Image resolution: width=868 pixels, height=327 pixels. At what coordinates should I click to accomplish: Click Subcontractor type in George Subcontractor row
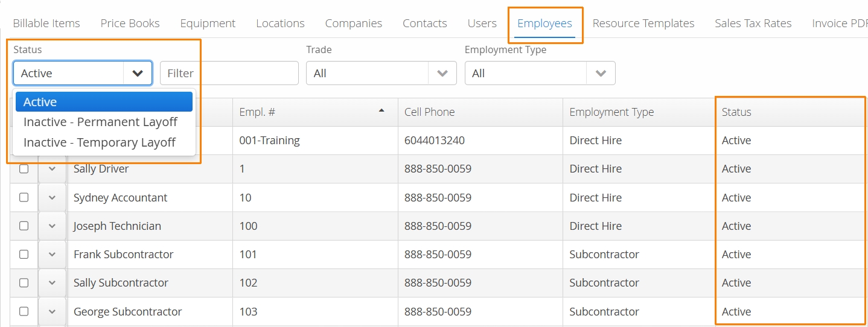(x=604, y=312)
